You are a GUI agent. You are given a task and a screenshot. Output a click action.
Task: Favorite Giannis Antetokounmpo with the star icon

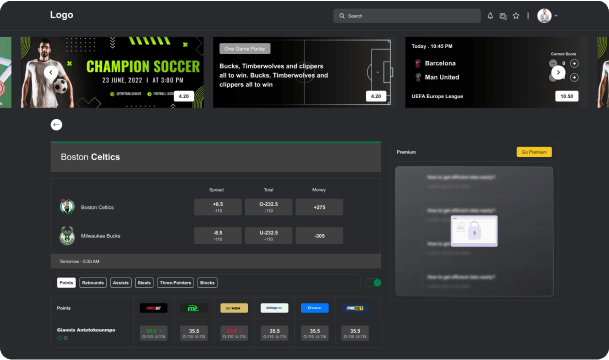pyautogui.click(x=59, y=338)
